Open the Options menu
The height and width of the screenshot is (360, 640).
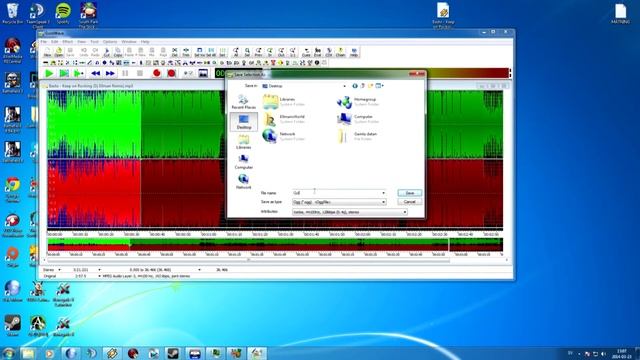110,42
